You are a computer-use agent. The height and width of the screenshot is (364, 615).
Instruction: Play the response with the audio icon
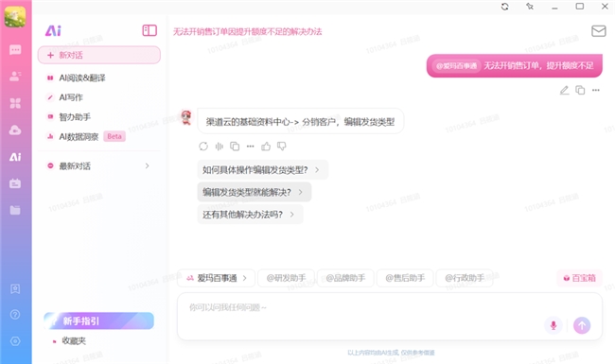pos(220,147)
